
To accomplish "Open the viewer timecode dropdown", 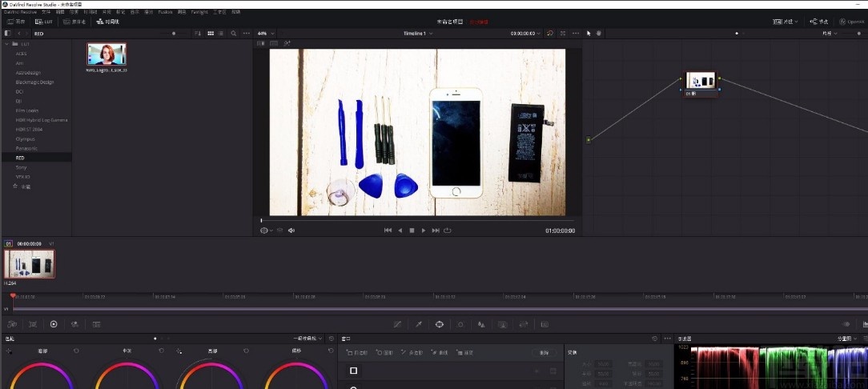I will tap(526, 33).
